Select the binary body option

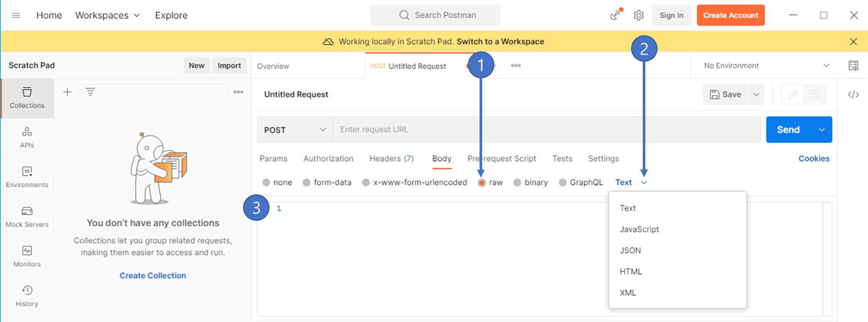[530, 183]
